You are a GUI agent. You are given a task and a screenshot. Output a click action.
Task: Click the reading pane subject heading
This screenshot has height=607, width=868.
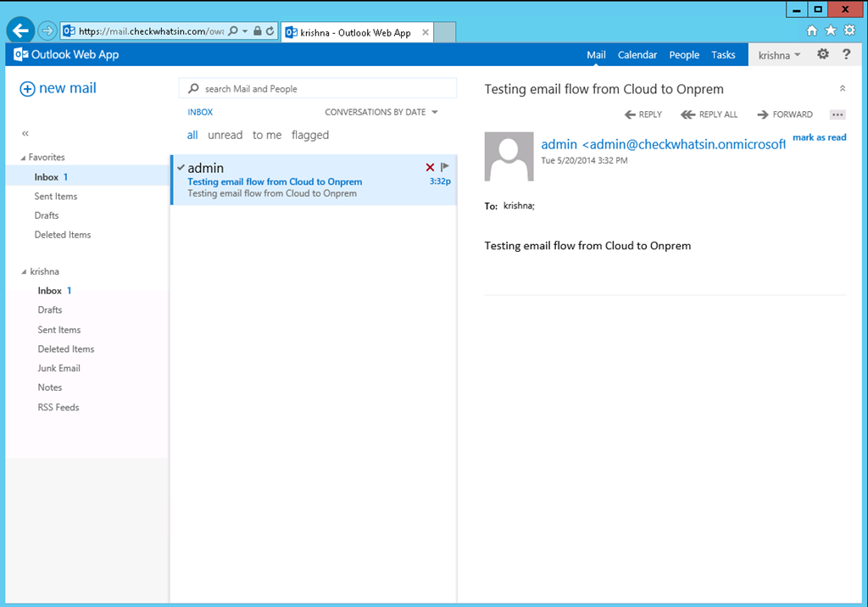604,89
